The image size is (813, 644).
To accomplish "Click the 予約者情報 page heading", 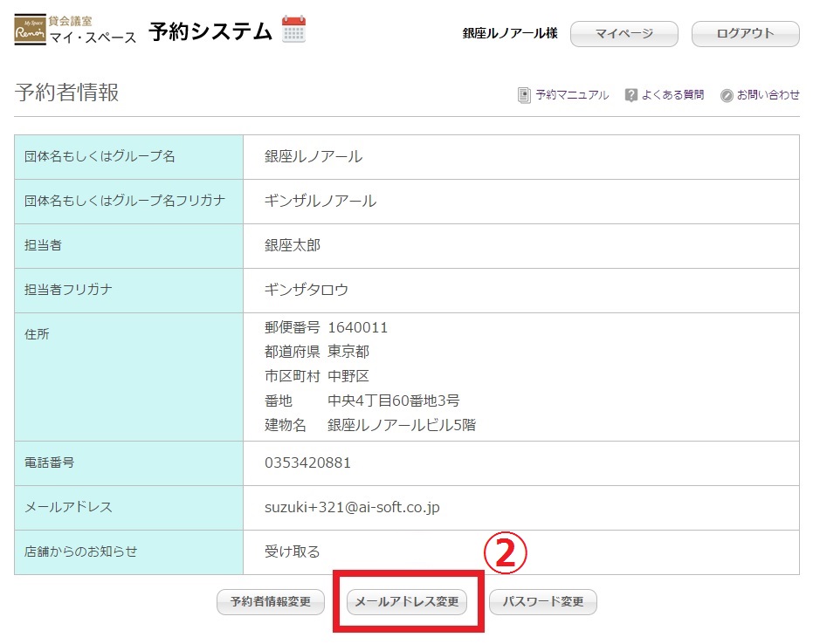I will (66, 93).
